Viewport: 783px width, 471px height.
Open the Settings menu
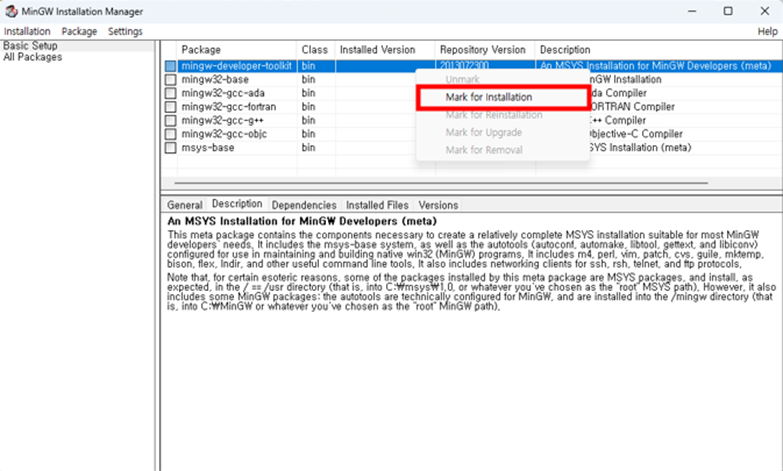pyautogui.click(x=125, y=31)
